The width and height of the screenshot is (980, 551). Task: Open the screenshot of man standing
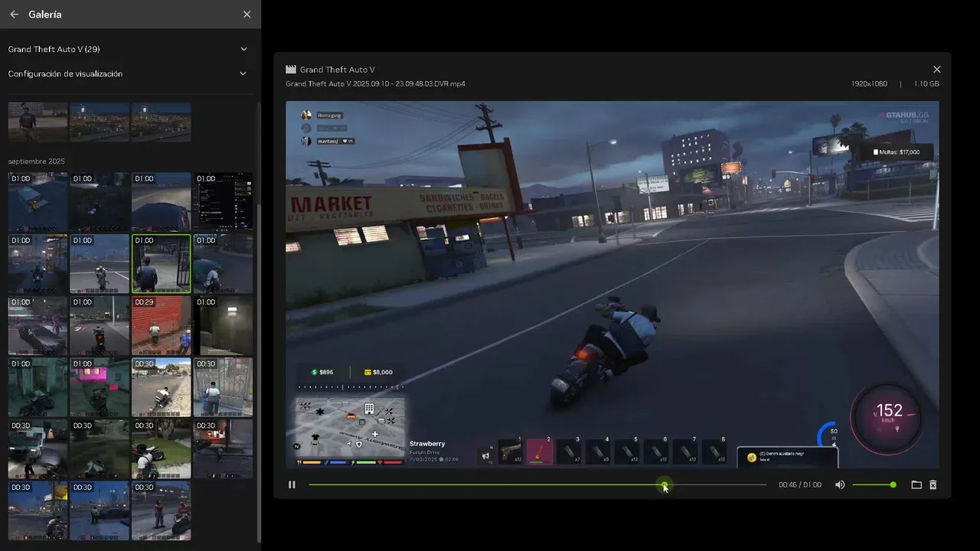tap(38, 122)
